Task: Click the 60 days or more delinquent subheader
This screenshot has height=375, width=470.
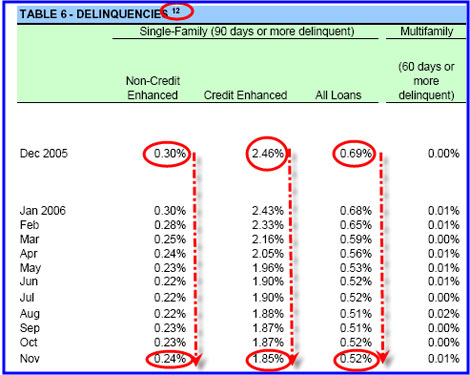Action: click(x=426, y=81)
